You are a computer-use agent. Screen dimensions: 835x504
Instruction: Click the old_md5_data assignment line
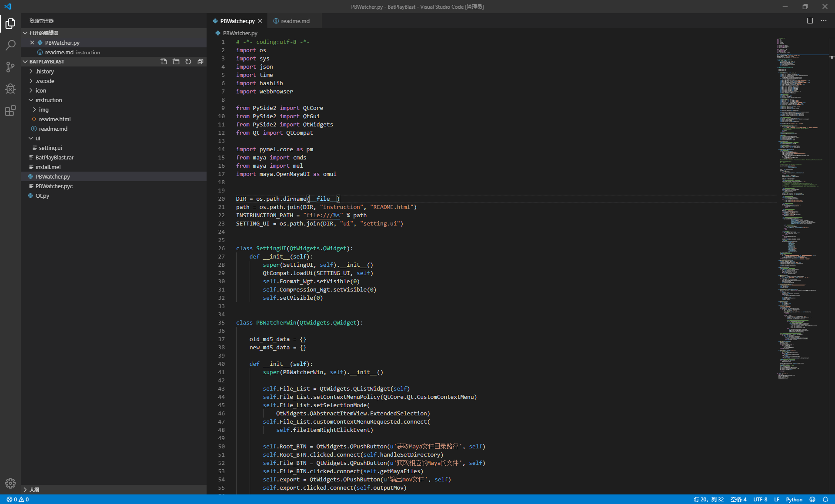click(x=278, y=339)
